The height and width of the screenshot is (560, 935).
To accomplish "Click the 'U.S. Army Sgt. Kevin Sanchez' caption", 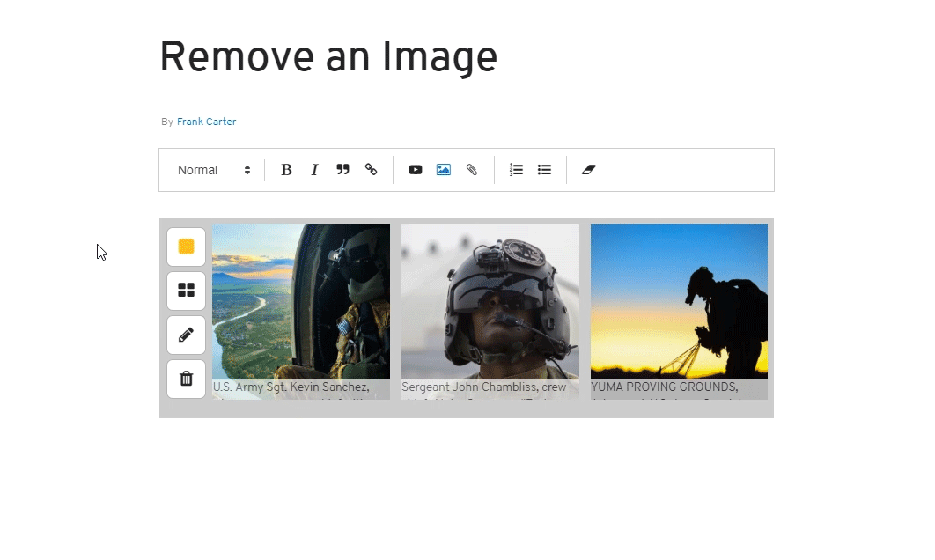I will click(x=291, y=387).
